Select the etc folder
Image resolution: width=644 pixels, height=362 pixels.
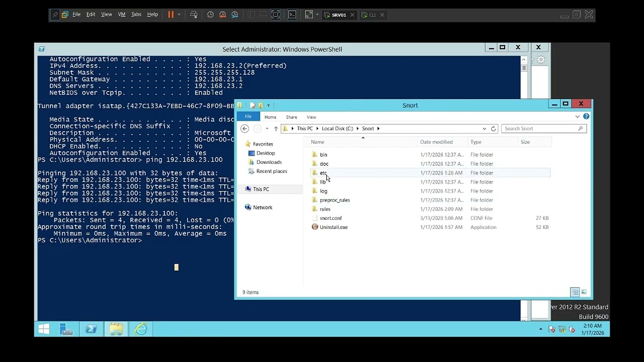click(430, 173)
